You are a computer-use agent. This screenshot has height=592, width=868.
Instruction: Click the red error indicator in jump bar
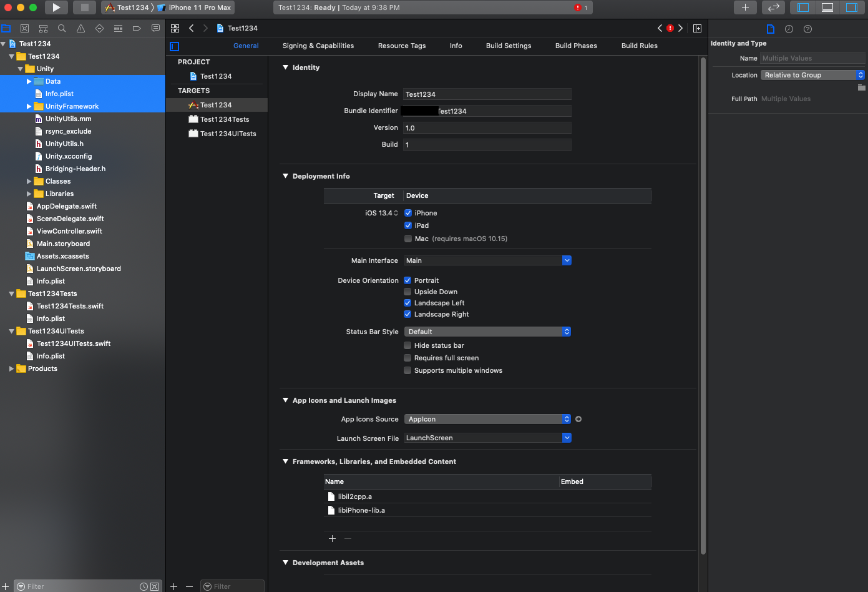coord(670,28)
